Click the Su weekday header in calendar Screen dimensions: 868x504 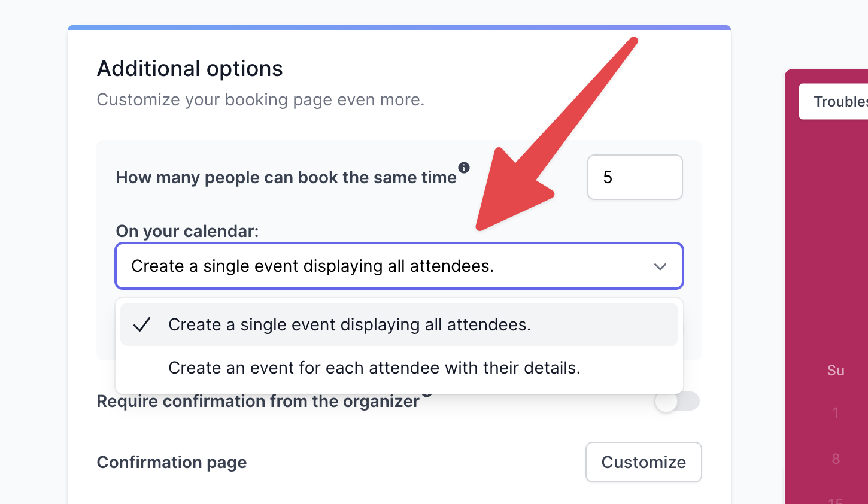pos(836,371)
